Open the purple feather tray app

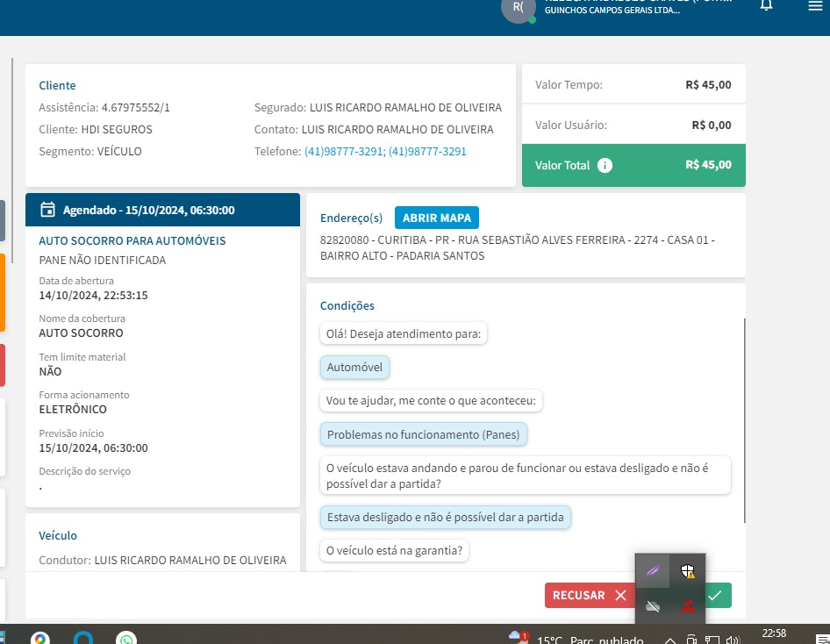click(x=653, y=571)
